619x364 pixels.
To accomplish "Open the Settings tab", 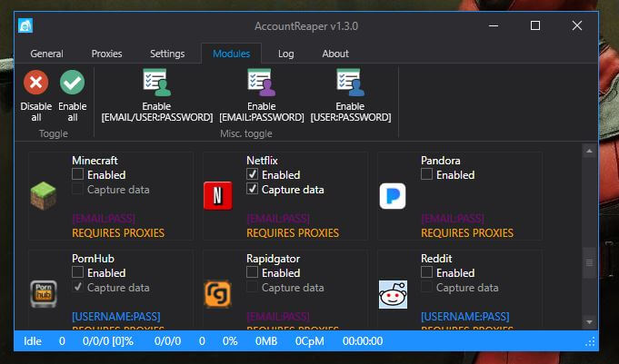I will coord(167,54).
